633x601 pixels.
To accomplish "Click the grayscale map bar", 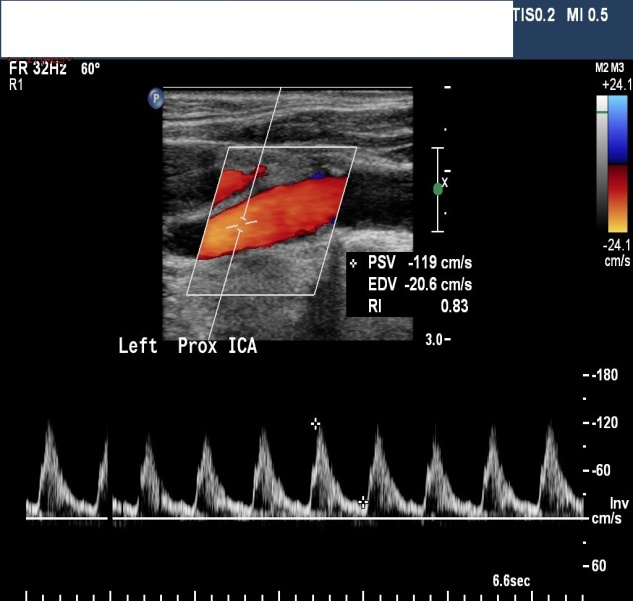I will (602, 174).
